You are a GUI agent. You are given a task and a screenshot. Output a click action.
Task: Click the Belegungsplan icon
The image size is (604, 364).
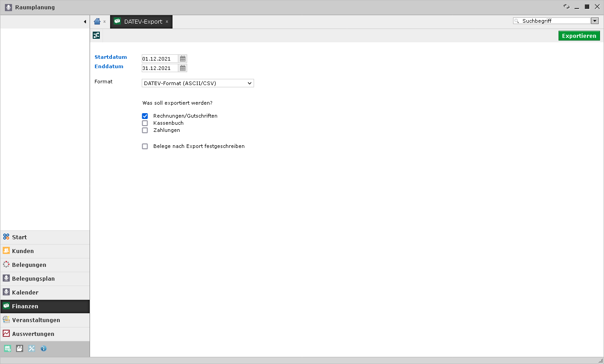[x=6, y=278]
